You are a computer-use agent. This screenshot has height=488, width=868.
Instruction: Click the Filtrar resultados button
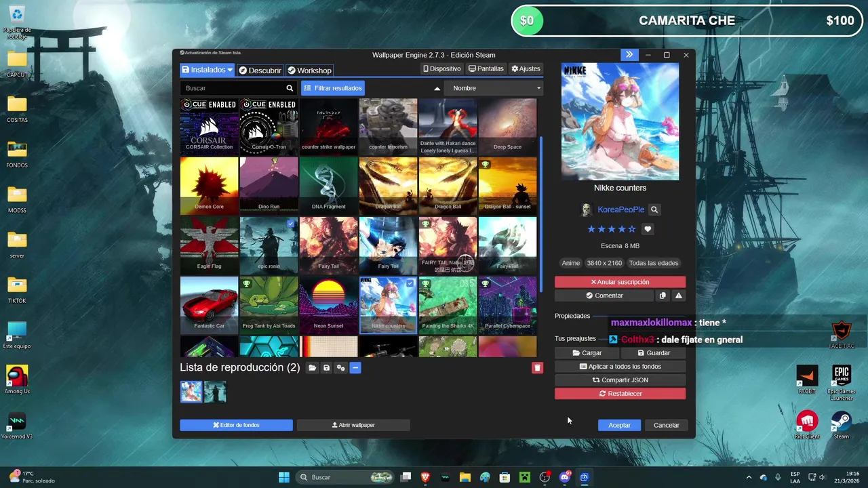tap(333, 88)
